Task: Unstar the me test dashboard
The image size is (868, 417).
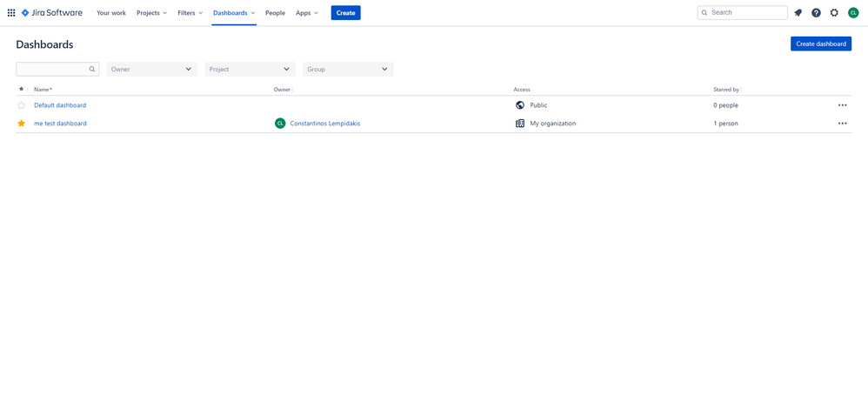Action: click(22, 124)
